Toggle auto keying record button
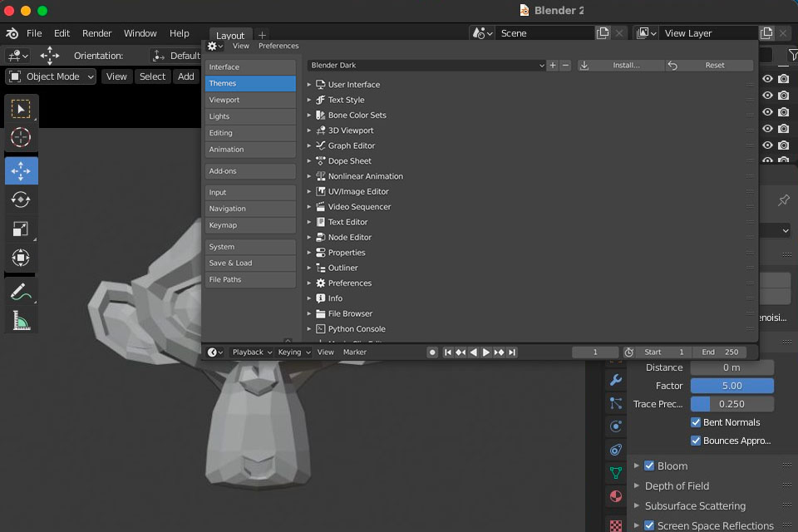798x532 pixels. (x=432, y=352)
